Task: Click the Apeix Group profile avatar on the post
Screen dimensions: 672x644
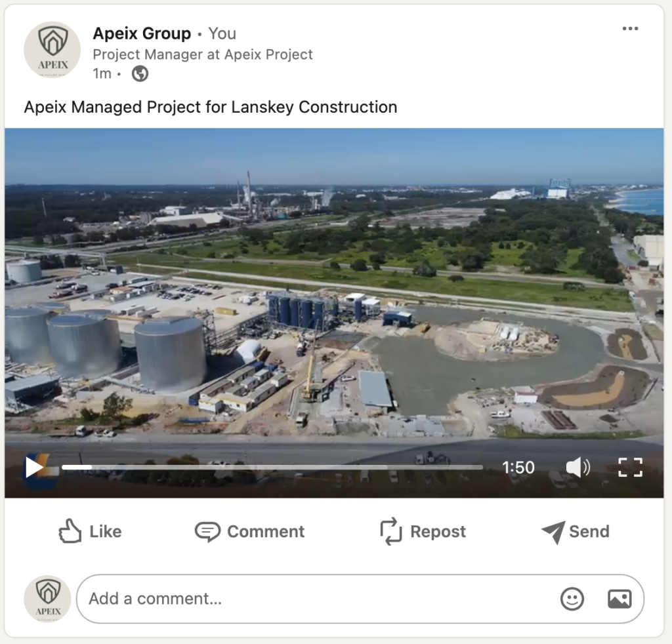Action: pos(52,50)
